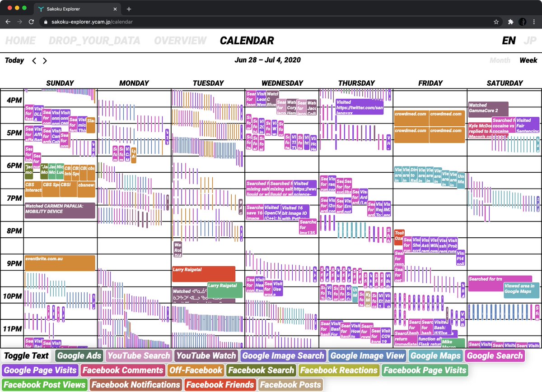Image resolution: width=542 pixels, height=392 pixels.
Task: Bookmark this page with the star icon
Action: click(496, 22)
